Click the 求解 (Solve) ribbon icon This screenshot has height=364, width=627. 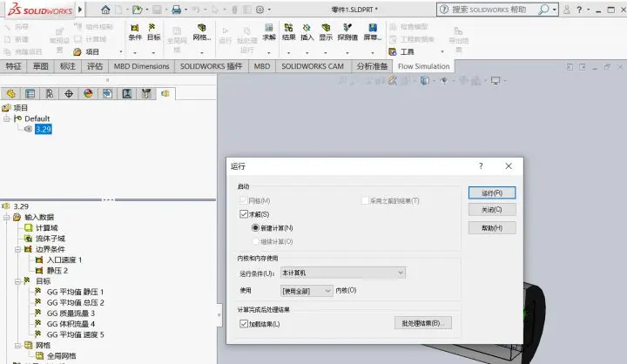pyautogui.click(x=269, y=31)
